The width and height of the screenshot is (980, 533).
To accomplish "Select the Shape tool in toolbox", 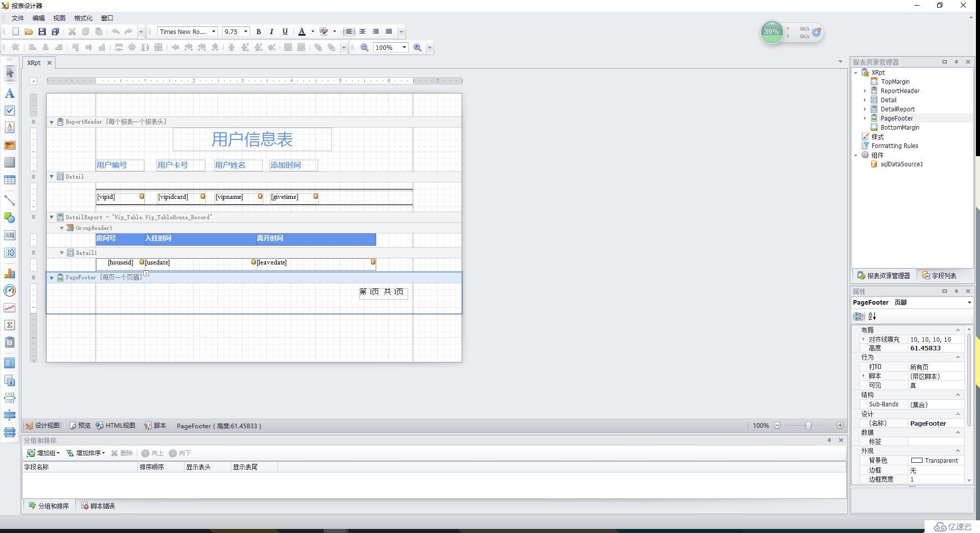I will click(10, 218).
